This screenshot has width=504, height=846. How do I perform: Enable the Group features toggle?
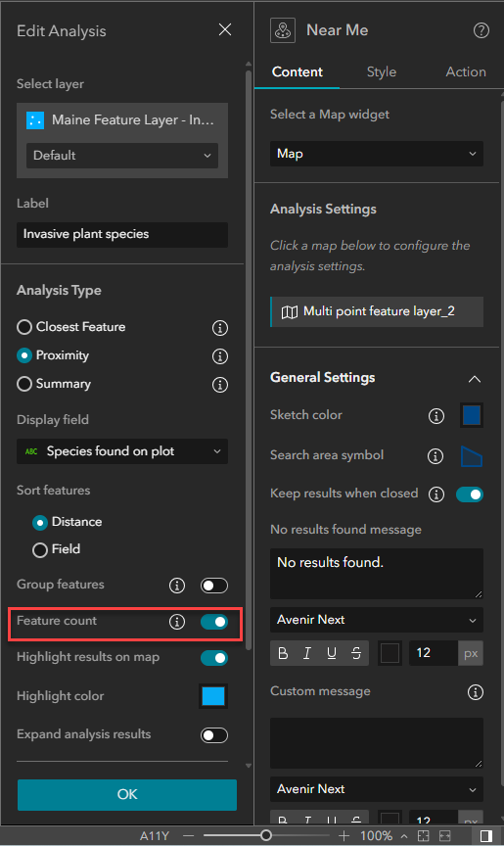pos(214,586)
